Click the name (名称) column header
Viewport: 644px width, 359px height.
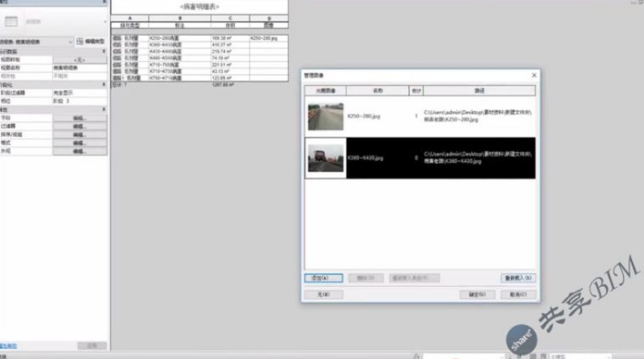pos(378,90)
